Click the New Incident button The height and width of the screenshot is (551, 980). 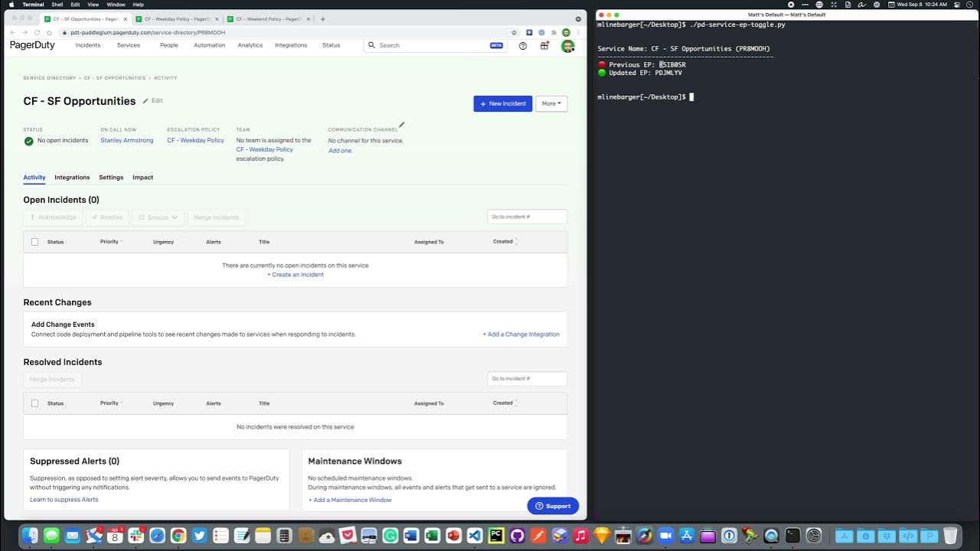[503, 103]
